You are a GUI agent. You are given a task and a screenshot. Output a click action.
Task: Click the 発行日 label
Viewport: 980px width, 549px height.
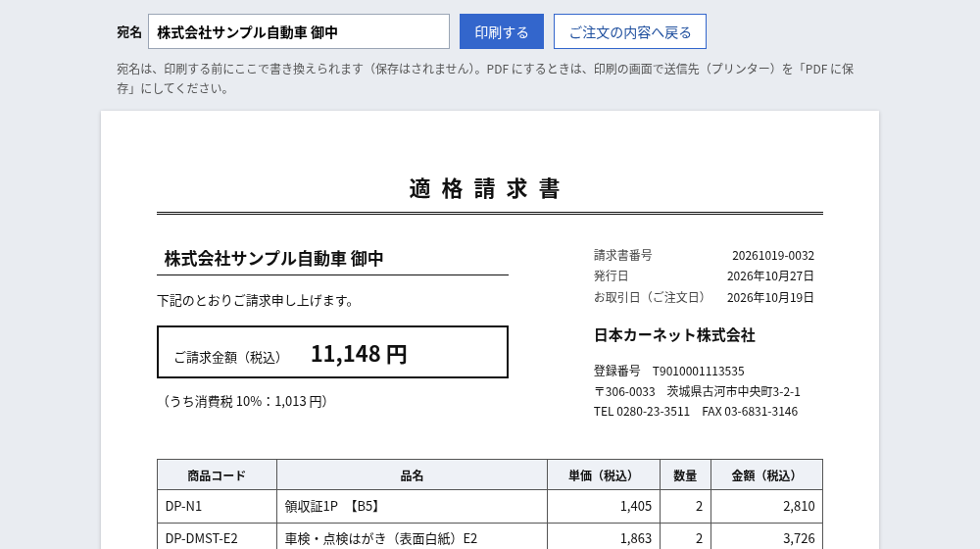click(611, 275)
